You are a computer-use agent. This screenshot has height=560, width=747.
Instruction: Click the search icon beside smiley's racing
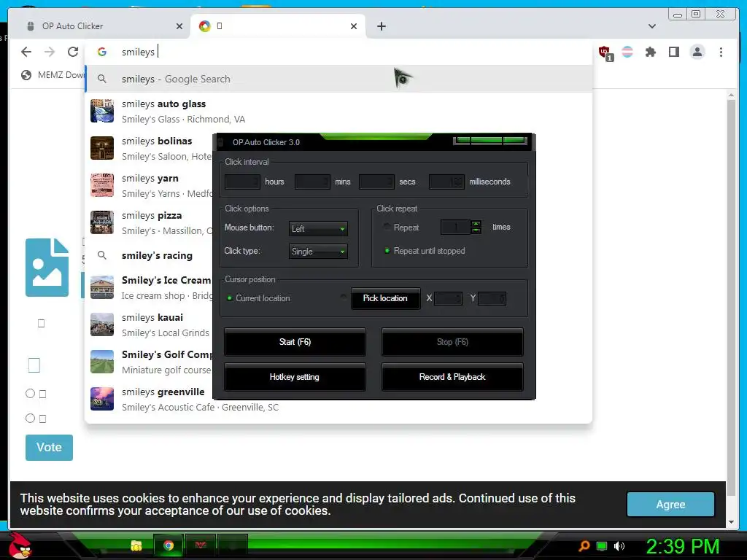102,255
